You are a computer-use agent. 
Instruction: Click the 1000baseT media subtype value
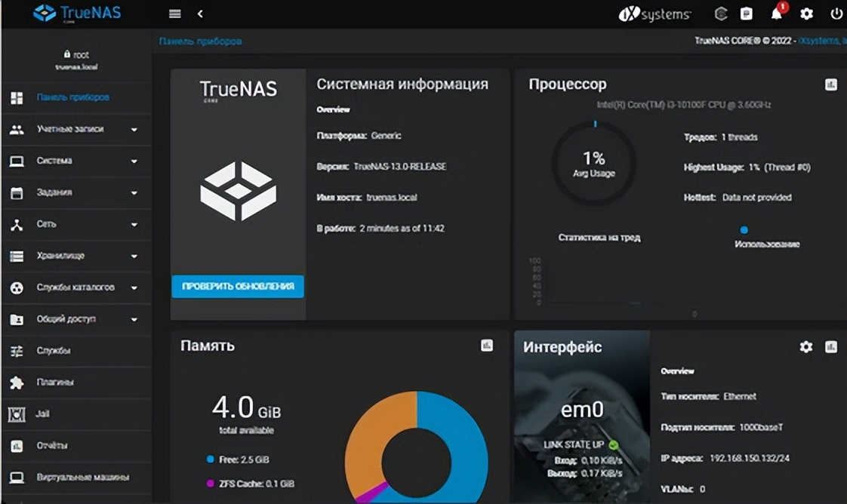(761, 427)
